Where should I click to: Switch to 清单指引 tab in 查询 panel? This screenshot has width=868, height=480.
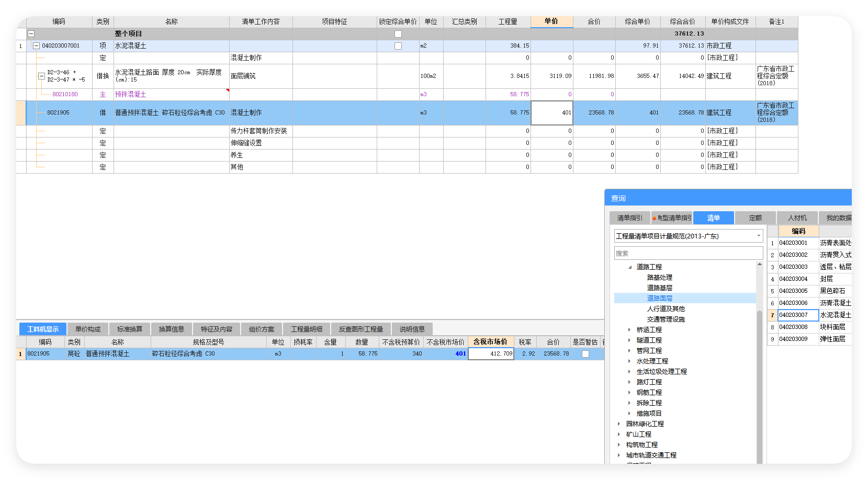pyautogui.click(x=629, y=218)
